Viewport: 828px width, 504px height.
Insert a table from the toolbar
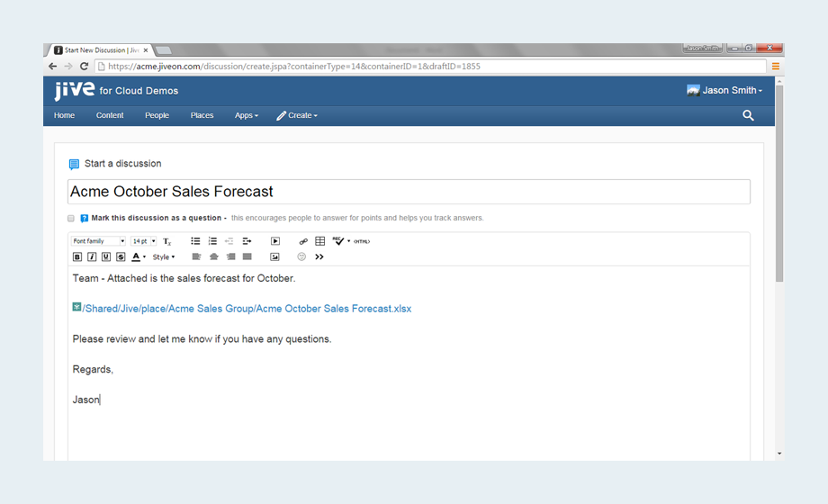(319, 241)
